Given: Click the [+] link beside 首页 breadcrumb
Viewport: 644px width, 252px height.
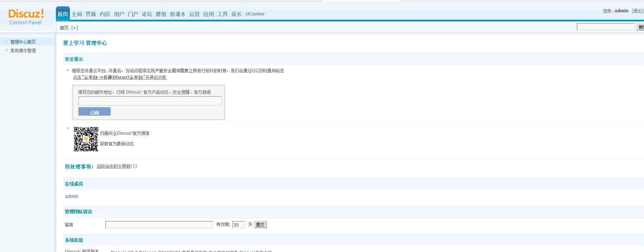Looking at the screenshot, I should coord(74,28).
